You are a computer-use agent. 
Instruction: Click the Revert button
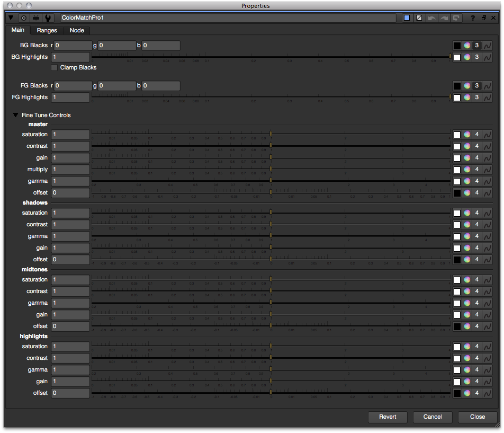[388, 417]
